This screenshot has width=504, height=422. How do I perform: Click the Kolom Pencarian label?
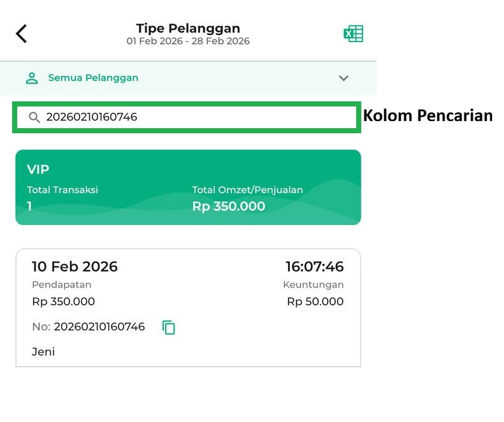click(428, 115)
